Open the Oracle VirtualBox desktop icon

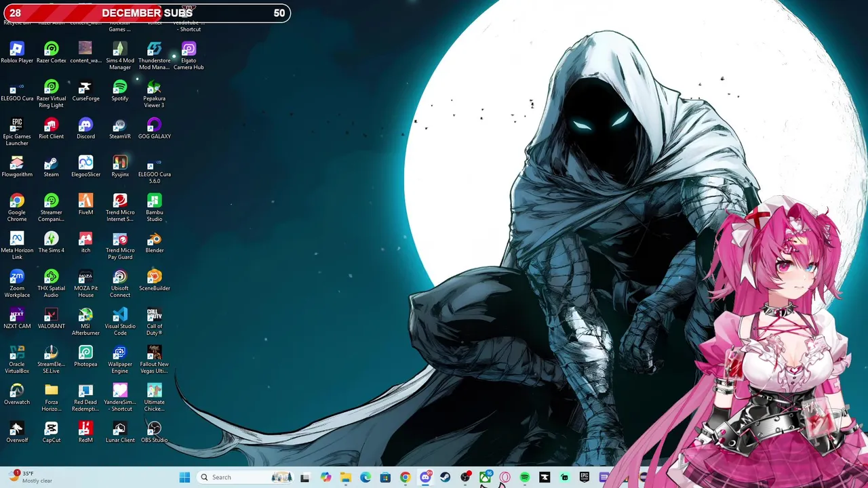(x=17, y=360)
